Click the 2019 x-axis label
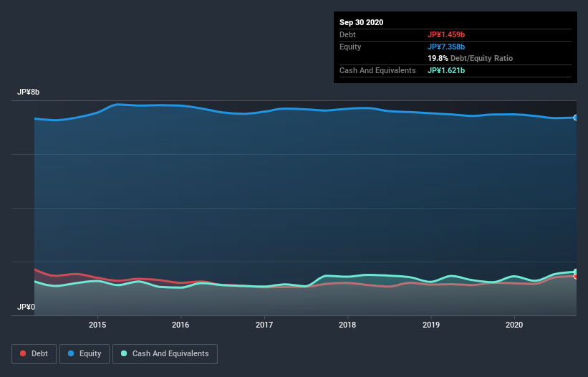588x377 pixels. coord(431,325)
